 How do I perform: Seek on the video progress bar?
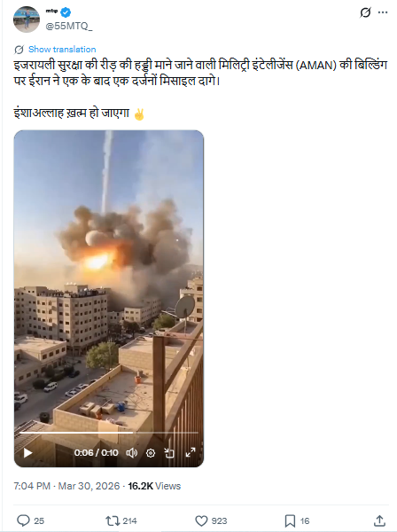click(x=109, y=433)
